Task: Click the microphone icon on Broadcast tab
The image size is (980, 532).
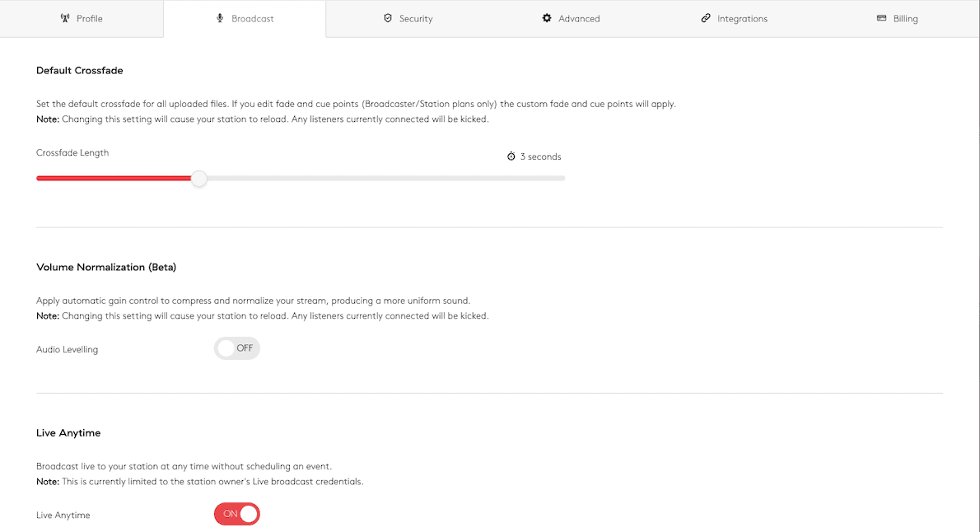Action: (x=220, y=18)
